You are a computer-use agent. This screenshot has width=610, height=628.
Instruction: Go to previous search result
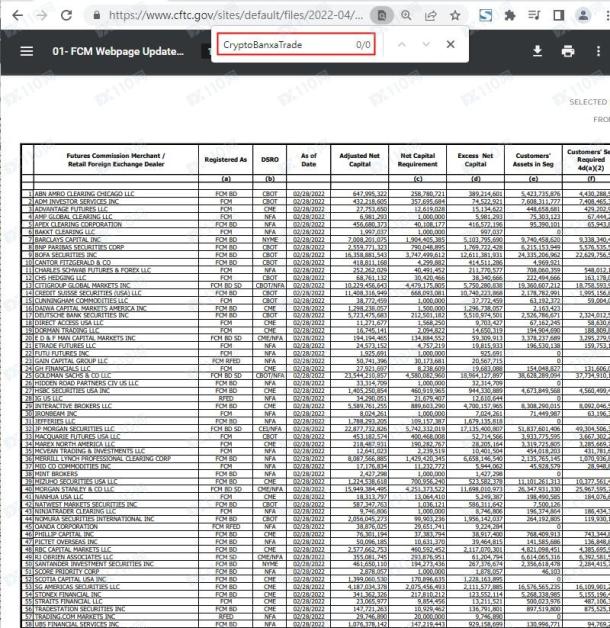(x=402, y=44)
